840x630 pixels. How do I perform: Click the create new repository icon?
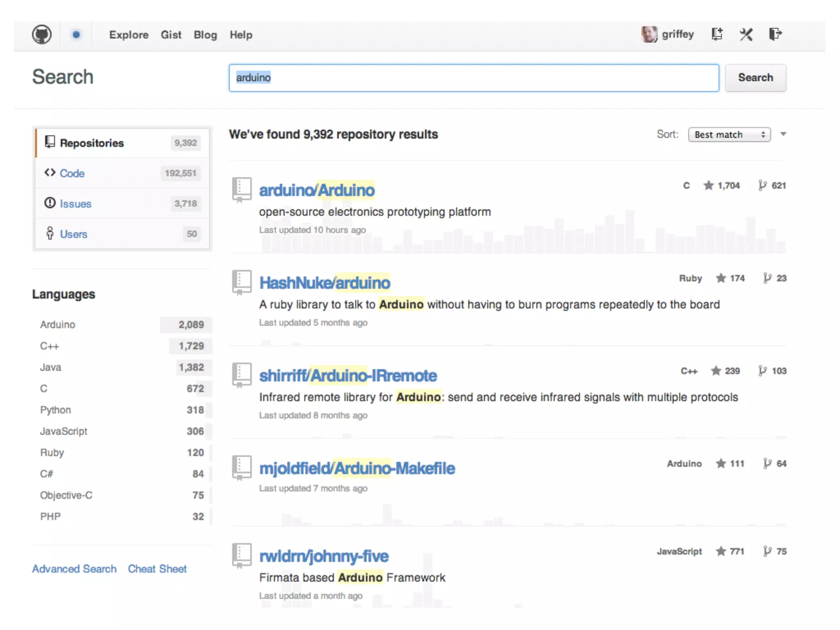(717, 34)
